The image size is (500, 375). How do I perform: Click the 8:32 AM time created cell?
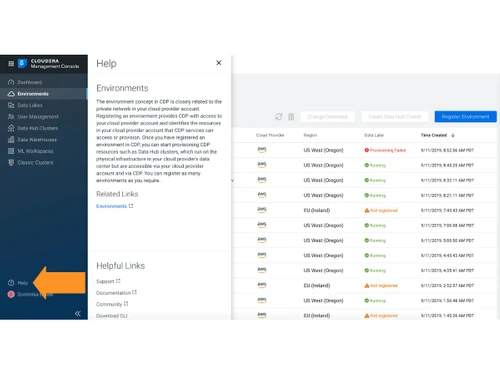coord(447,180)
